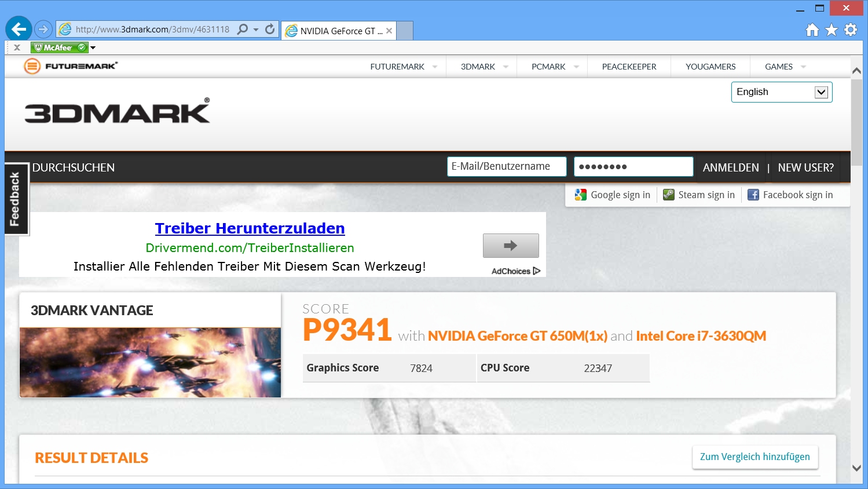Click Zum Vergleich hinzufügen button
This screenshot has width=868, height=489.
pyautogui.click(x=755, y=457)
